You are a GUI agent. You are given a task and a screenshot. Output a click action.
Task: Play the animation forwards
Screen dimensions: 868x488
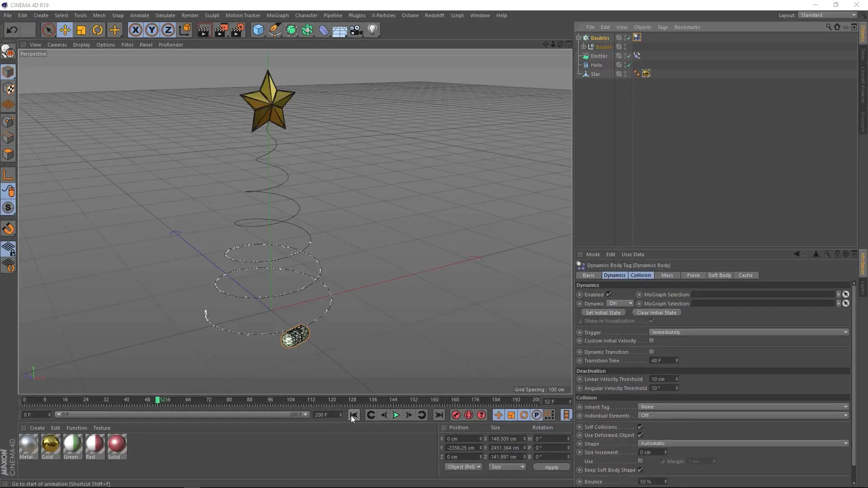pos(396,415)
